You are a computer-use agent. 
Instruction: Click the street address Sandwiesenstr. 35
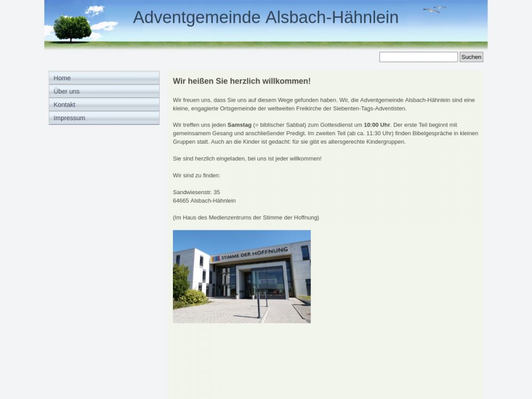tap(196, 192)
